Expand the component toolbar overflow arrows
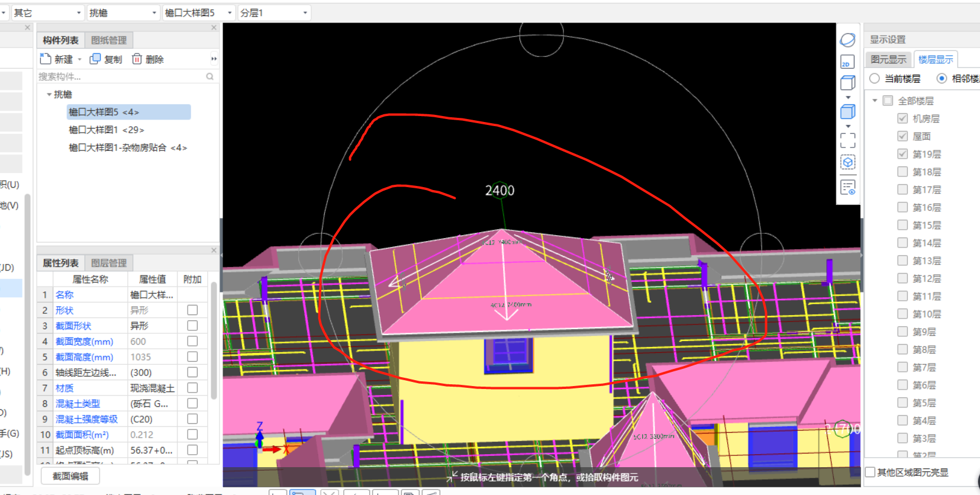This screenshot has height=495, width=980. click(x=214, y=59)
